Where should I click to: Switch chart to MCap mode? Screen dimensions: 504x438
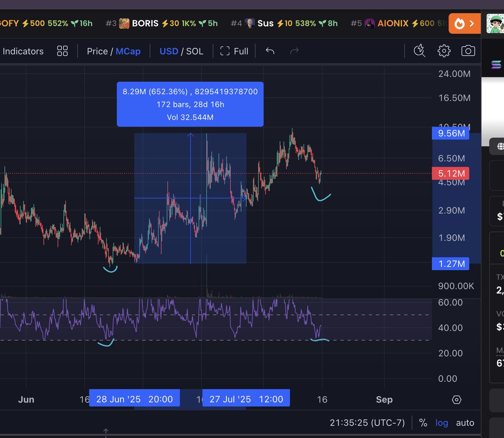point(128,51)
